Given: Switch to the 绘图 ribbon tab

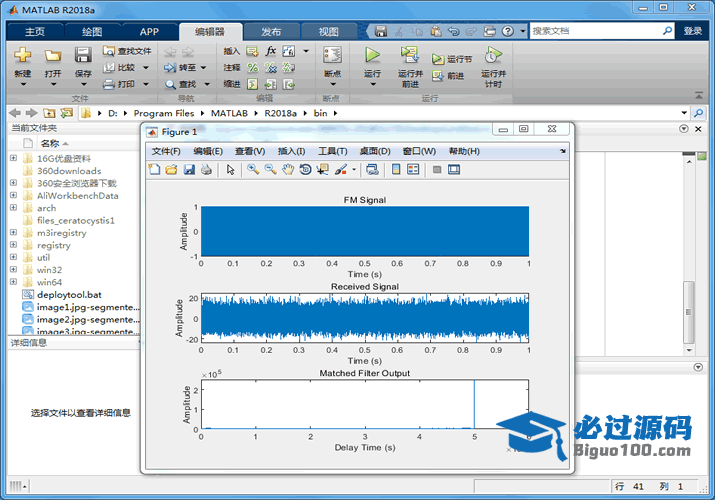Looking at the screenshot, I should pos(92,31).
